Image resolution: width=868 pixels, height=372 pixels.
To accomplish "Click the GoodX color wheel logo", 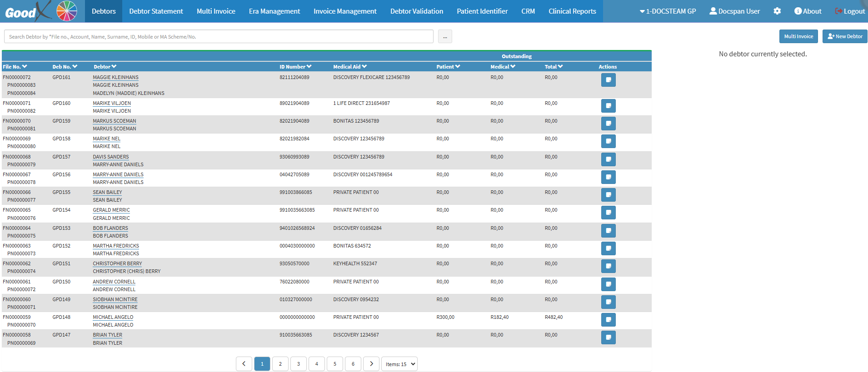I will click(x=66, y=11).
